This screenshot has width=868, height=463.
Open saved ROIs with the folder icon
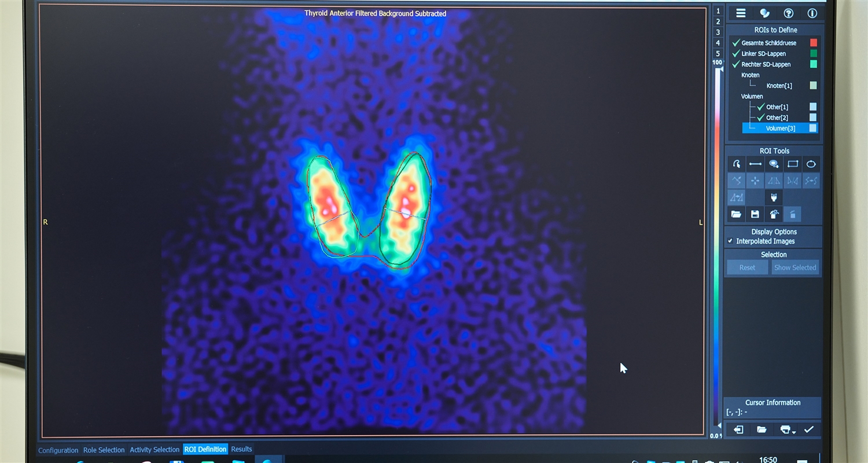(736, 214)
